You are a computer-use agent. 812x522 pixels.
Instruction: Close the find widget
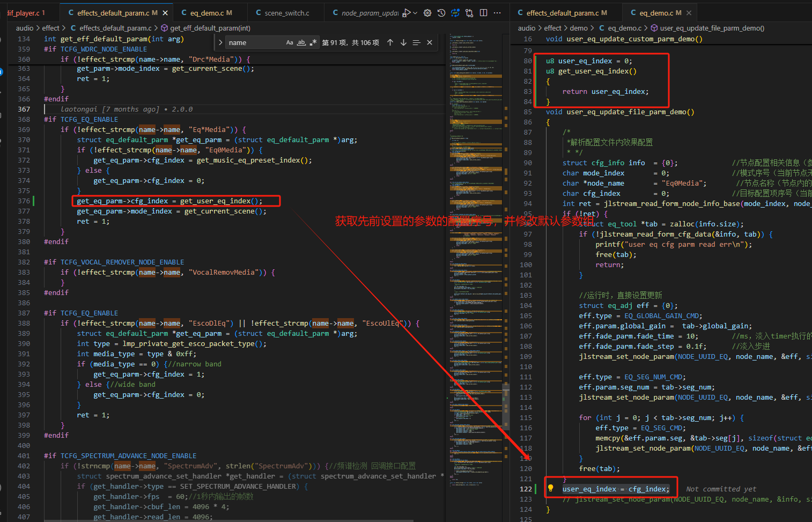[430, 42]
